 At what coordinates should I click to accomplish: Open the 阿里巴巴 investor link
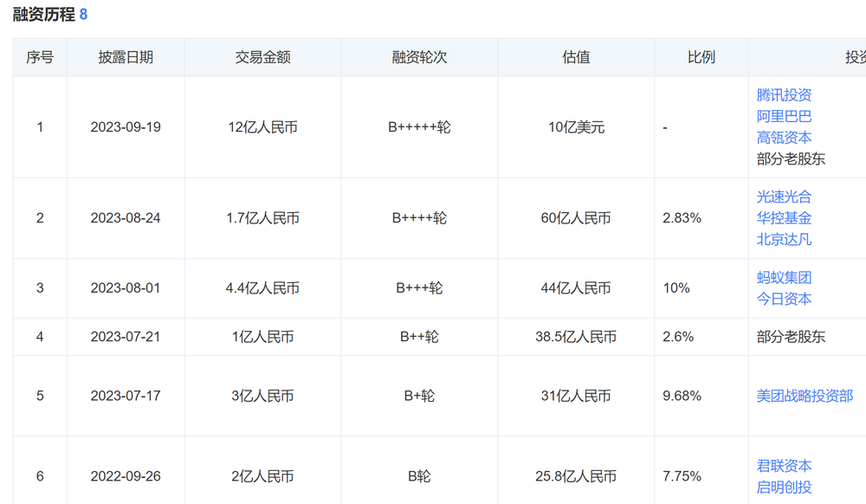pyautogui.click(x=784, y=117)
